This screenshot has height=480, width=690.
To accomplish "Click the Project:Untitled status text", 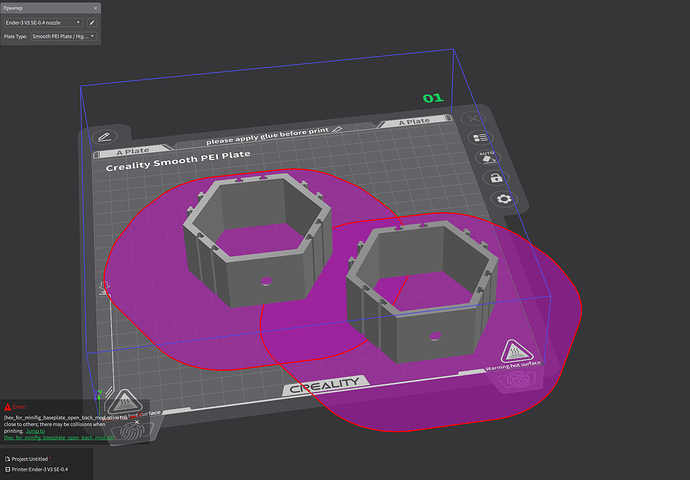I will (29, 459).
